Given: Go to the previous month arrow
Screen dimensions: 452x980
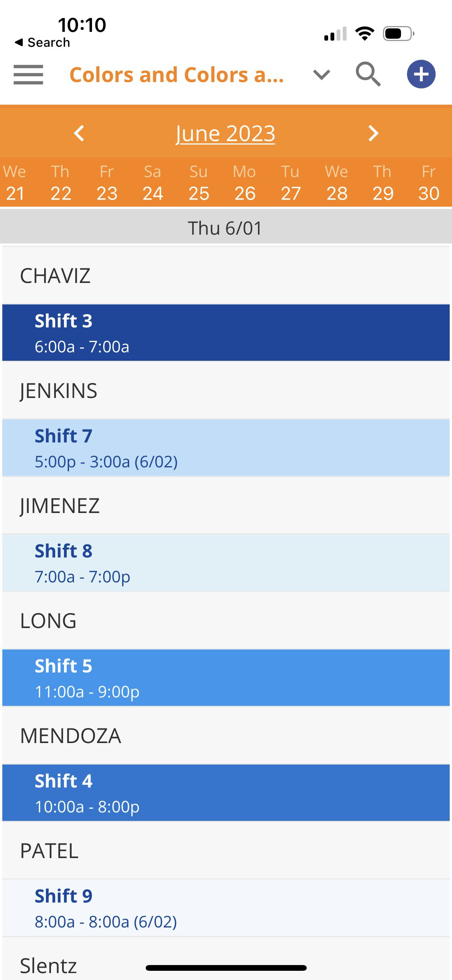Looking at the screenshot, I should [x=79, y=133].
